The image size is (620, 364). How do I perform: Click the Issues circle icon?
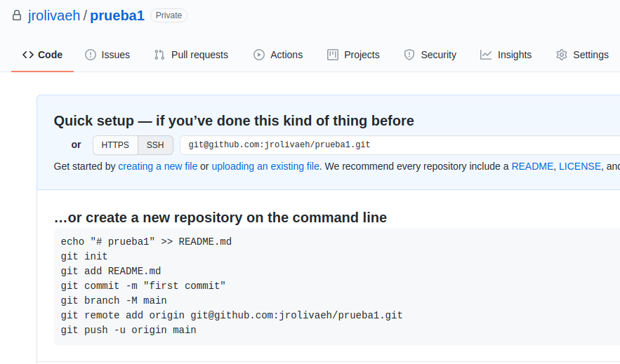91,55
